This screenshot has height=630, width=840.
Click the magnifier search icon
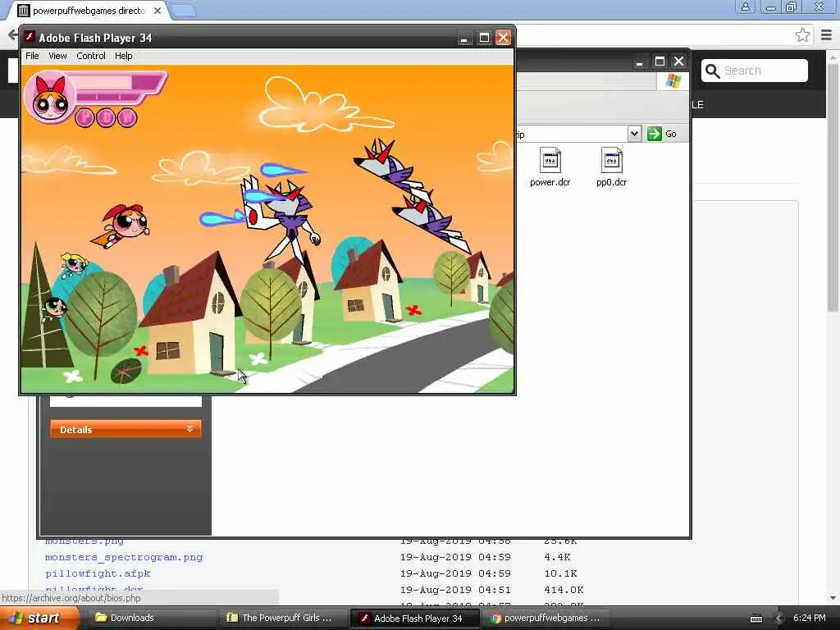tap(712, 71)
